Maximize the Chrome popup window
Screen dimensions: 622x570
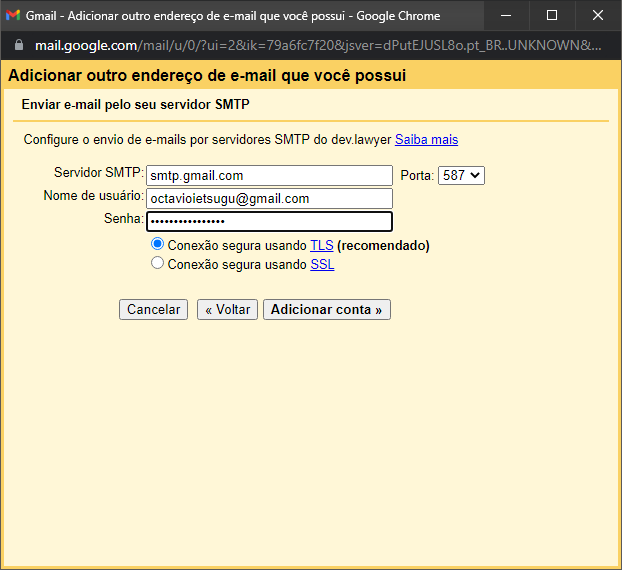point(552,15)
